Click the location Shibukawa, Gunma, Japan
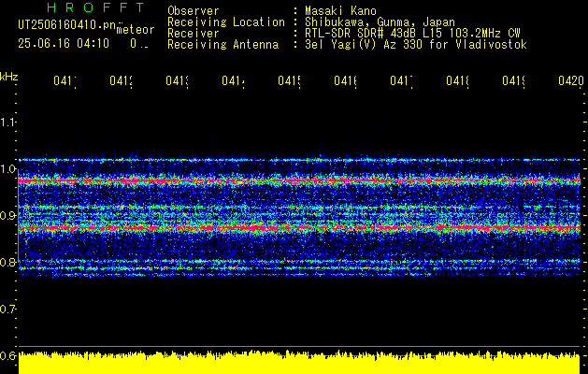The image size is (588, 374). (x=380, y=22)
